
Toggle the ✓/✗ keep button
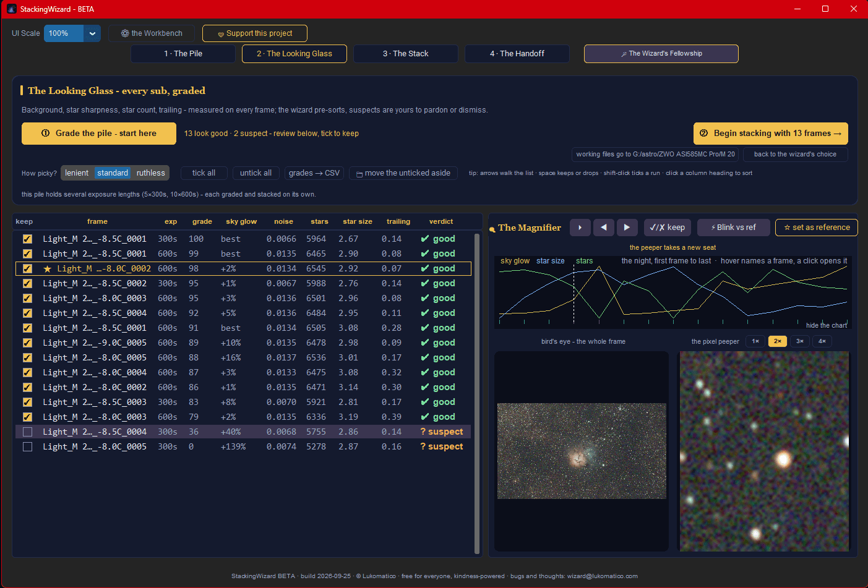[668, 228]
